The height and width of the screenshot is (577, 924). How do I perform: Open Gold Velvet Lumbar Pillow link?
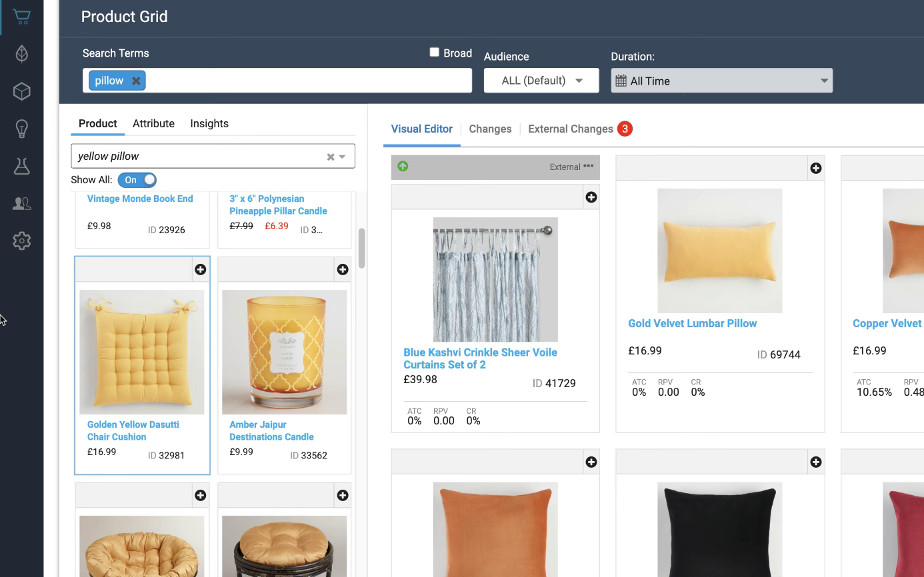pyautogui.click(x=692, y=323)
